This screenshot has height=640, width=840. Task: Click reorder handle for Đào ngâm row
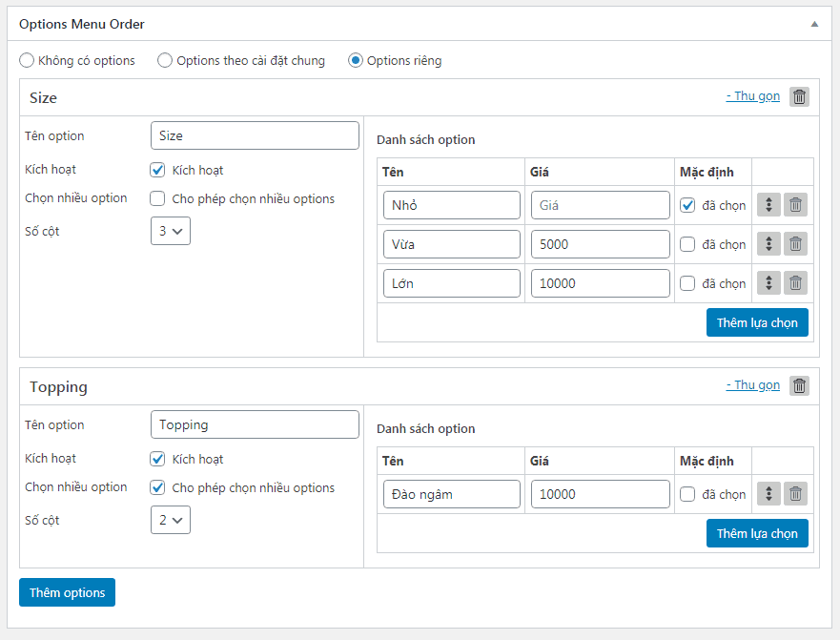coord(768,494)
